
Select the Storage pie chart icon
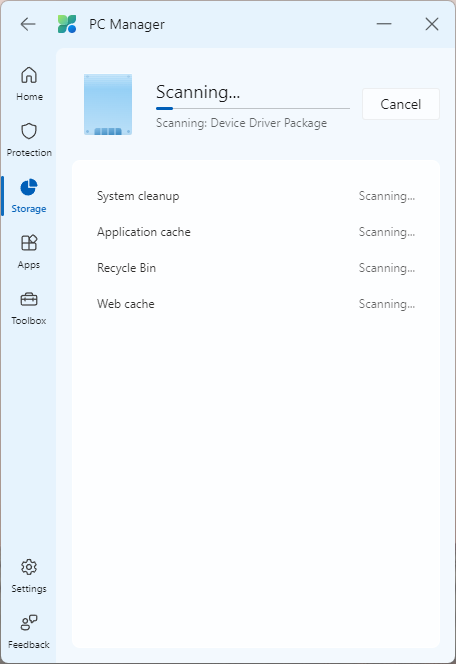(x=29, y=187)
